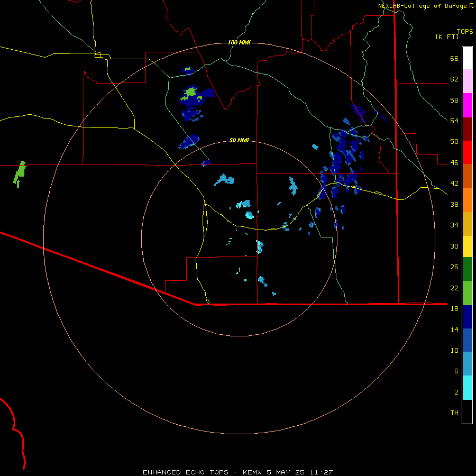This screenshot has width=476, height=476.
Task: Click the KEMX station identifier
Action: (252, 472)
